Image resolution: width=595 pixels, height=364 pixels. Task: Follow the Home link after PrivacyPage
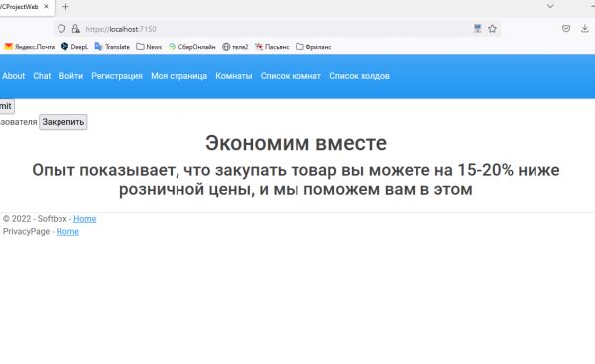tap(67, 231)
